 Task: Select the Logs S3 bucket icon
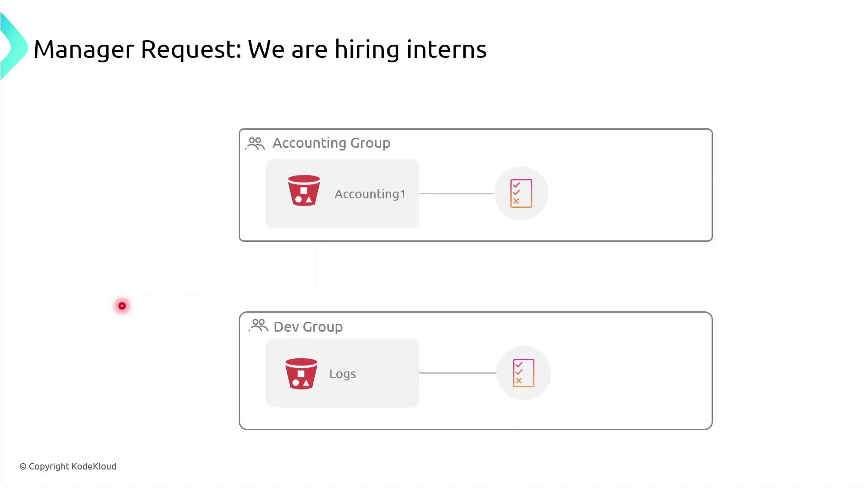pos(301,374)
